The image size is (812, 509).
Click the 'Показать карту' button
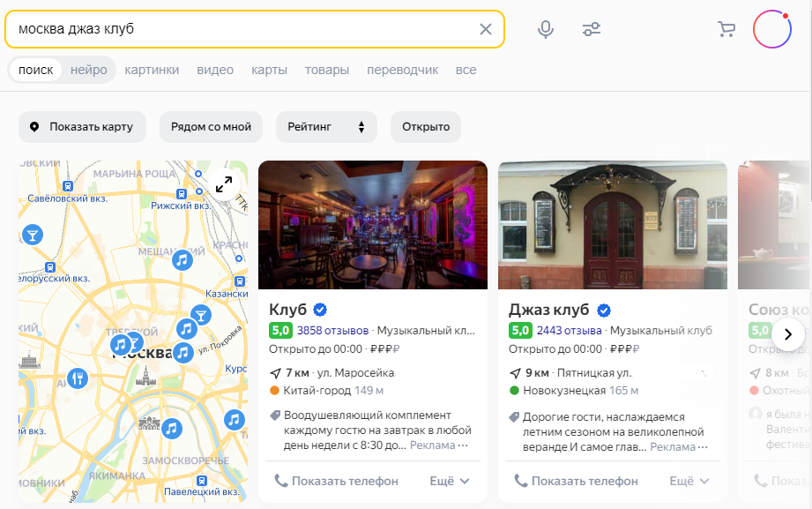[82, 127]
